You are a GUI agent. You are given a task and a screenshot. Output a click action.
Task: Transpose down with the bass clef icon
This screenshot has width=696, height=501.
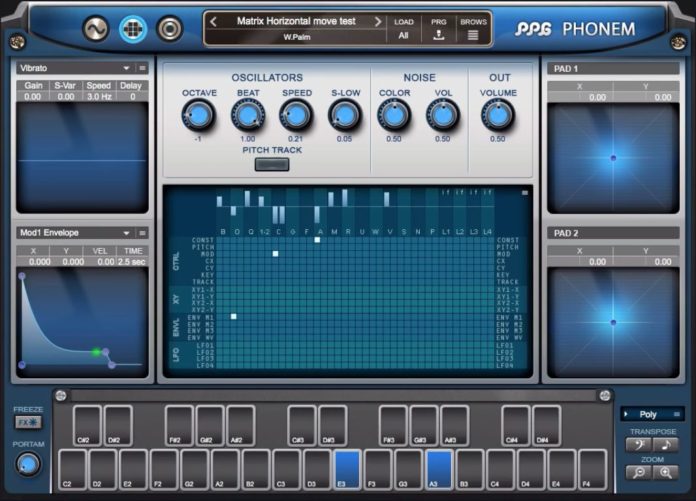(637, 445)
